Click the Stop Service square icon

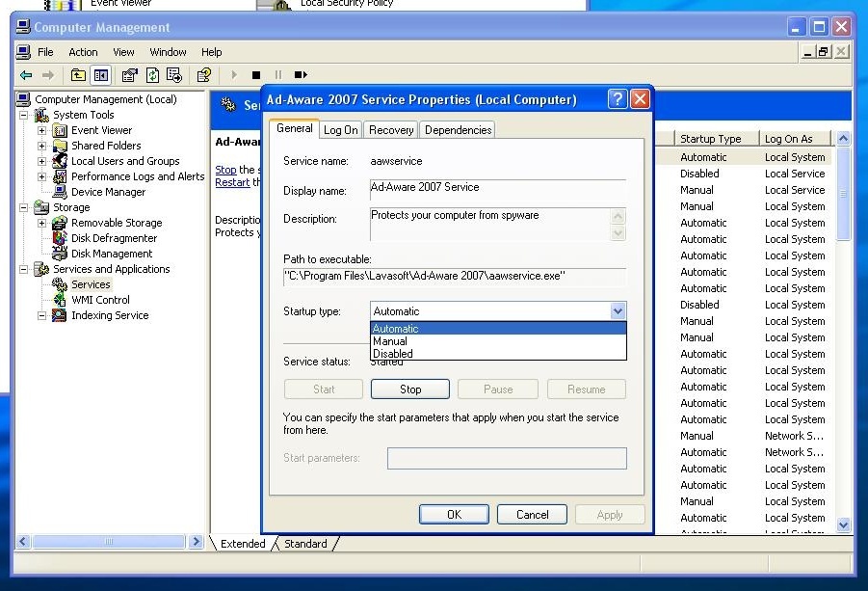pos(255,75)
